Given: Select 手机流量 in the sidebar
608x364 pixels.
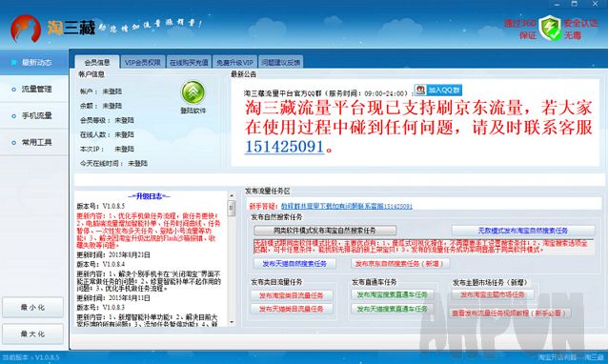Looking at the screenshot, I should 34,115.
